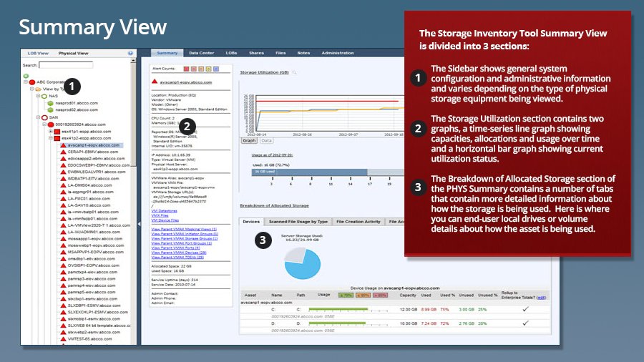
Task: Click the edit link for Rollup to Enterprise Totals
Action: pos(542,298)
